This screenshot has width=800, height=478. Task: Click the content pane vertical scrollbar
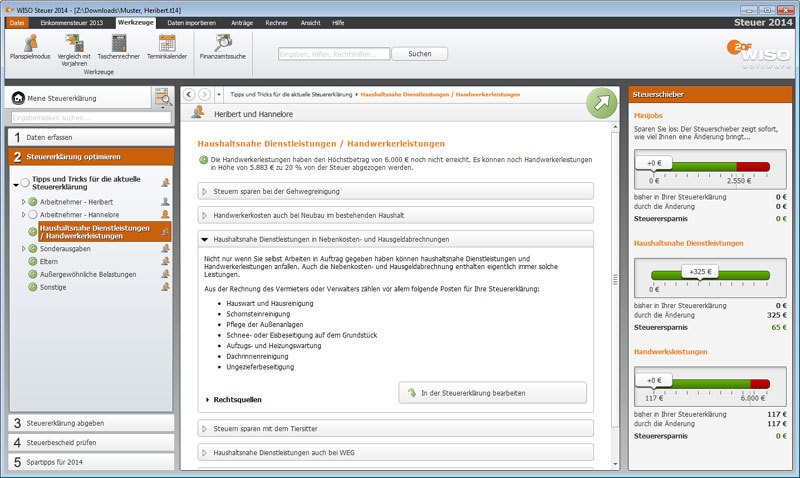[x=615, y=280]
